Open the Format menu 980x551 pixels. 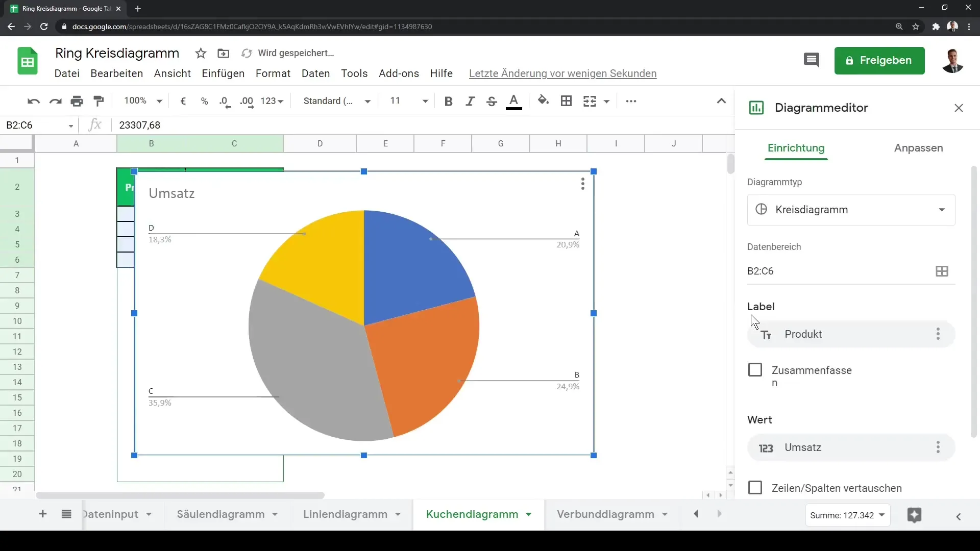[x=273, y=73]
